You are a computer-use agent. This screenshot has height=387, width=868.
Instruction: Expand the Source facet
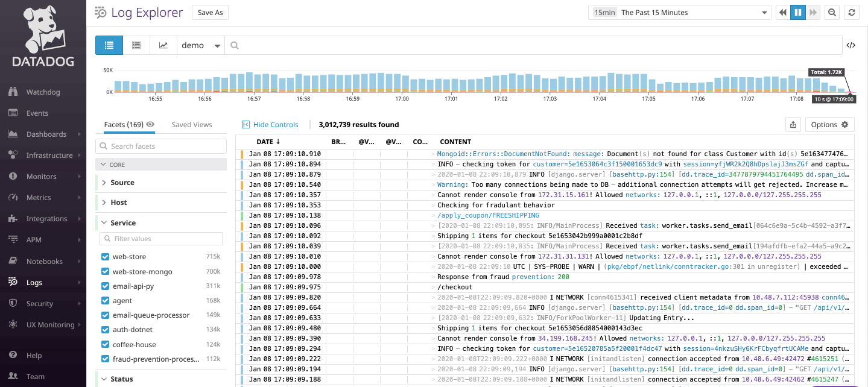(122, 183)
